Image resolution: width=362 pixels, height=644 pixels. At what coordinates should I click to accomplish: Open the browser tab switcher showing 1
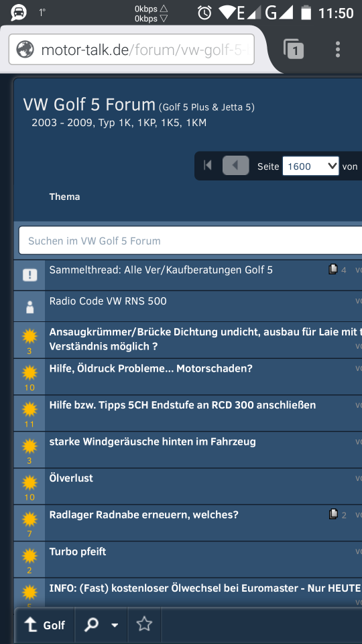294,49
